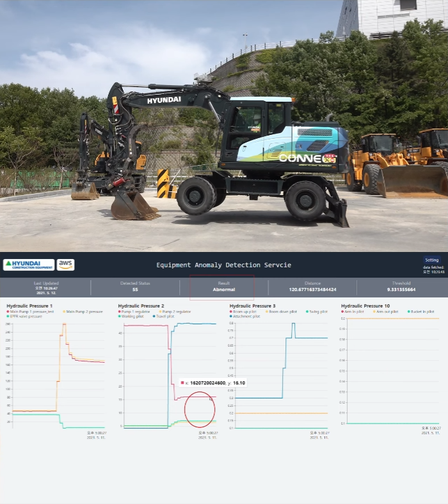Hide the Swing pilot series
448x504 pixels.
[x=318, y=311]
